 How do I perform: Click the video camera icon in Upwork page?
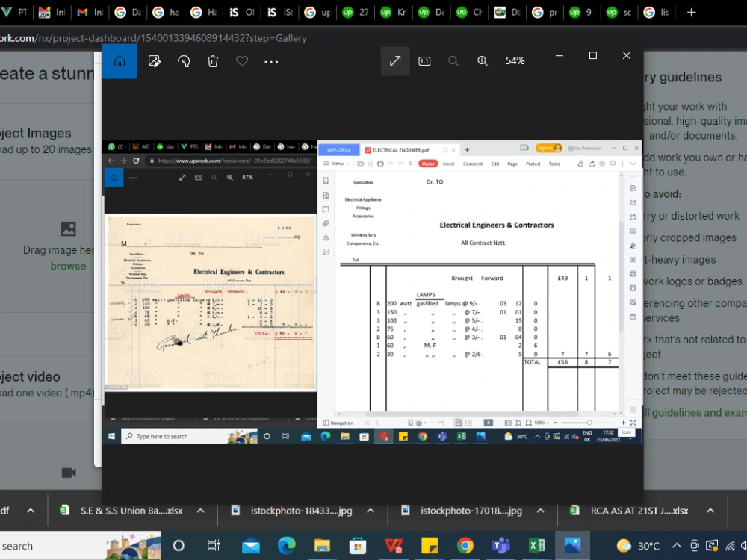[69, 473]
